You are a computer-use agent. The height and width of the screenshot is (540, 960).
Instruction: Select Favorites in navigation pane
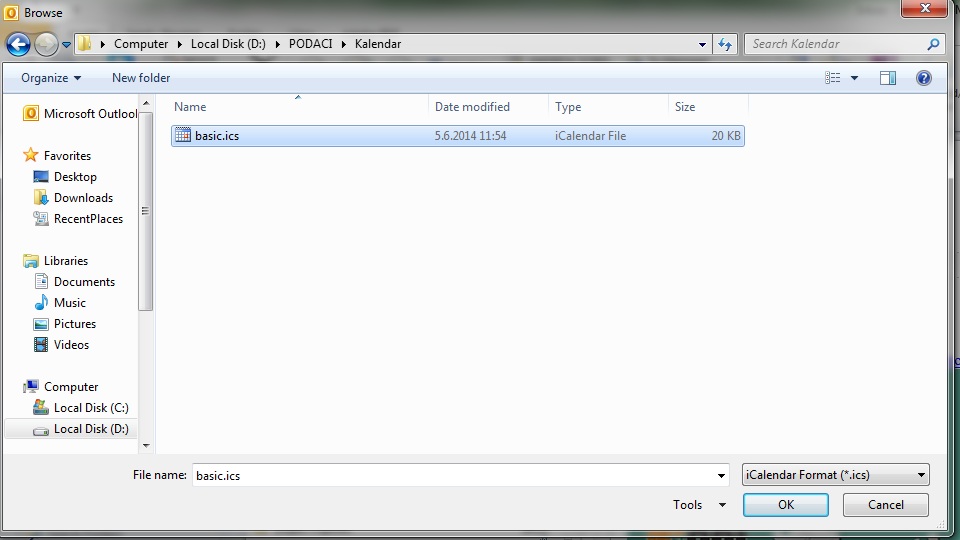pos(67,156)
